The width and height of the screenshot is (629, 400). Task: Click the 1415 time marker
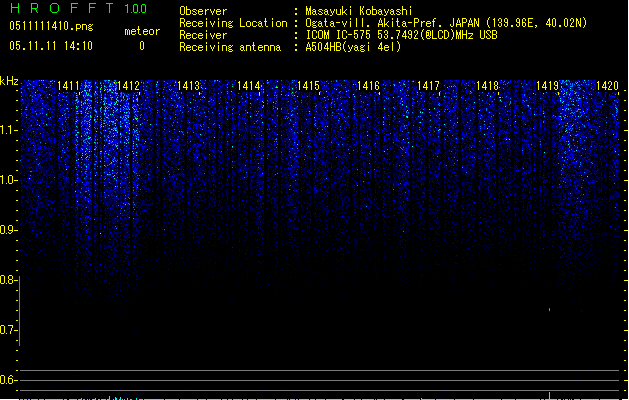308,86
